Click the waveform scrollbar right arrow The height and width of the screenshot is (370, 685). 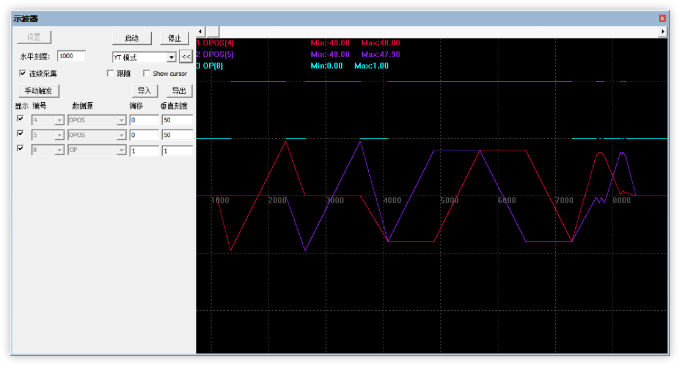point(663,31)
